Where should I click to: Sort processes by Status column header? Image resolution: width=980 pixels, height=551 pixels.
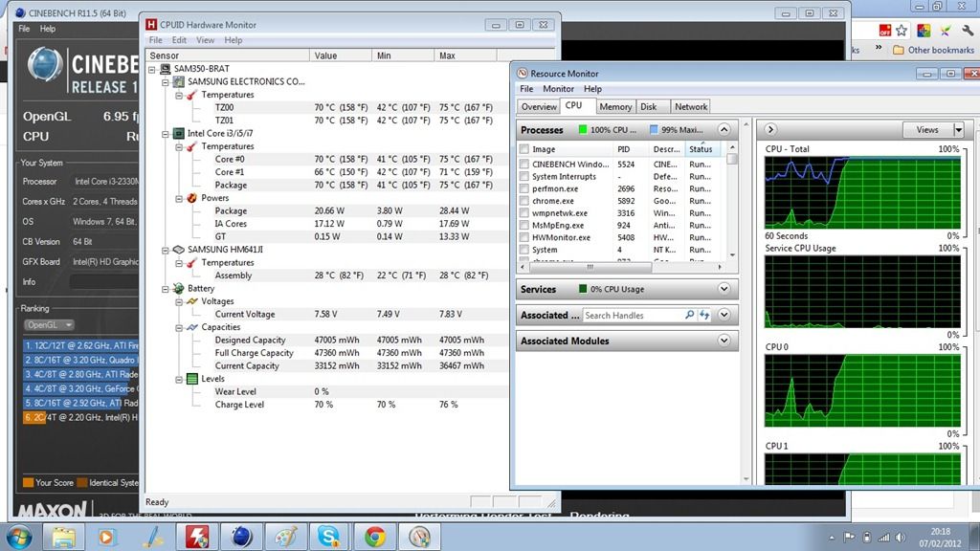[703, 149]
